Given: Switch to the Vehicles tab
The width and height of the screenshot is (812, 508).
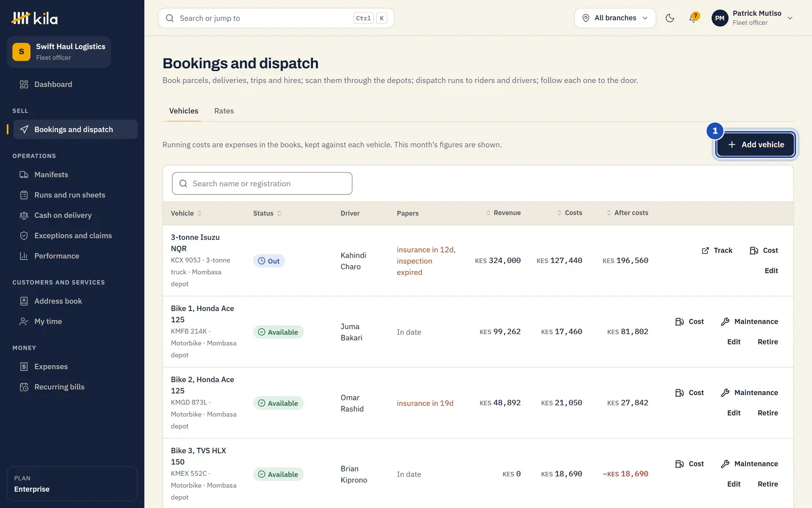Looking at the screenshot, I should tap(184, 111).
